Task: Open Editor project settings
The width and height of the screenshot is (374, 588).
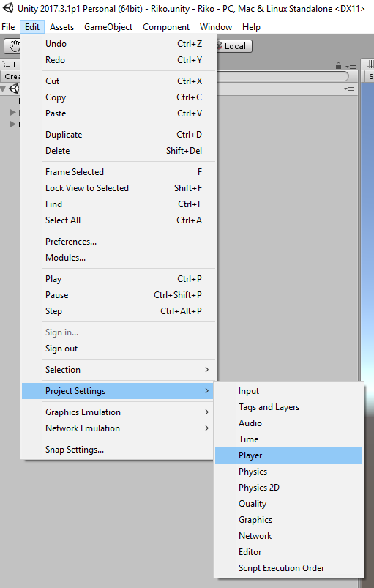Action: [x=288, y=552]
